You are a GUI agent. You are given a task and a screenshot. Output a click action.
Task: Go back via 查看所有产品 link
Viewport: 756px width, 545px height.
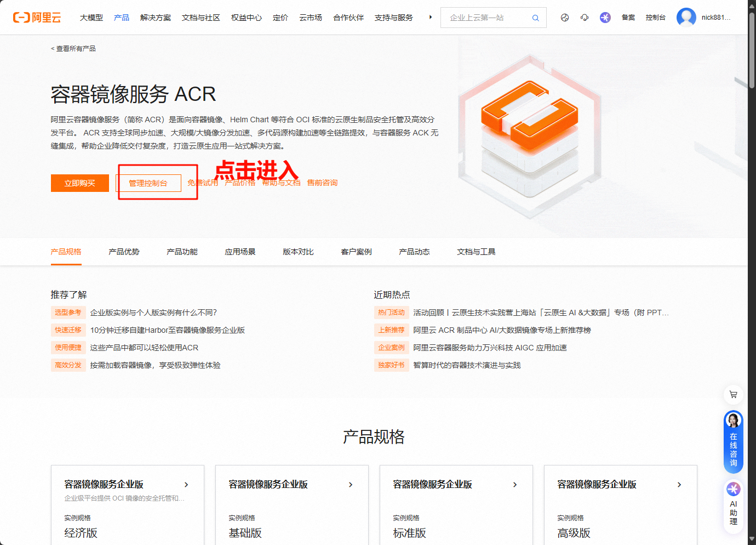pyautogui.click(x=73, y=49)
